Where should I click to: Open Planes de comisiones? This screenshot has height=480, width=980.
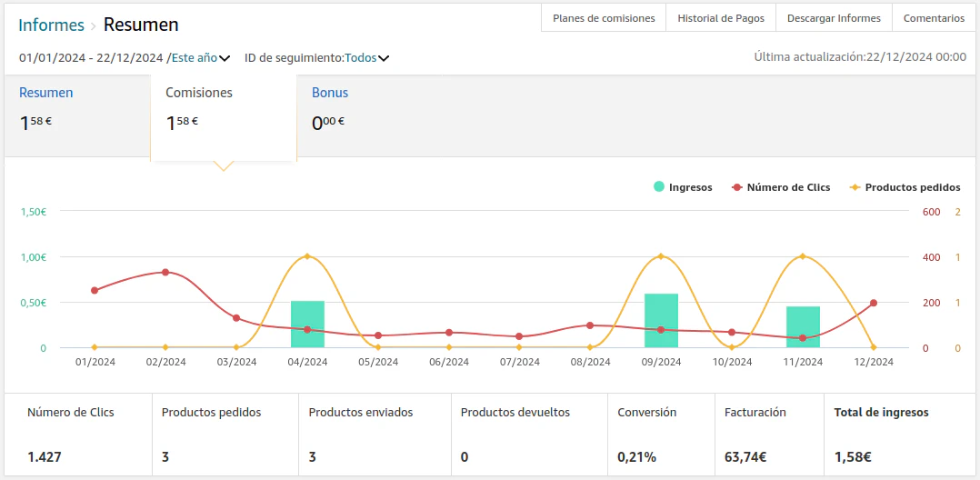[x=604, y=18]
